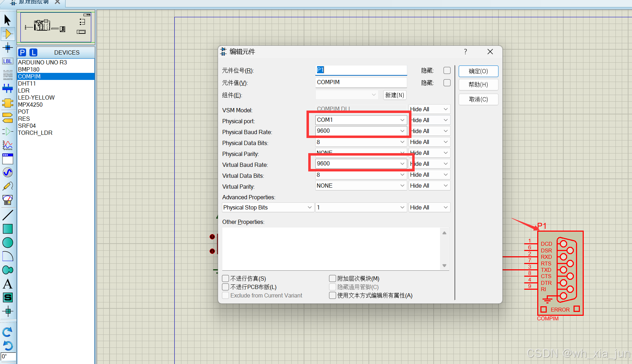Select the Text Script mode tool

pyautogui.click(x=7, y=75)
